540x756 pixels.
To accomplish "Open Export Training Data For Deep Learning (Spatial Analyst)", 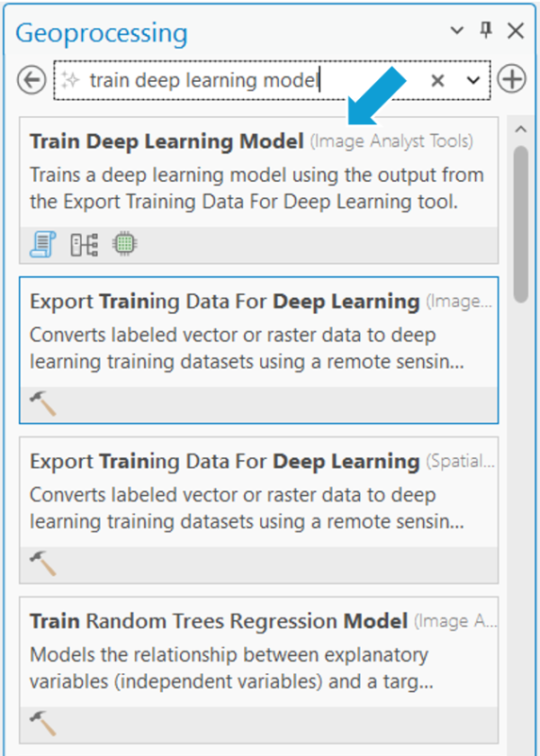I will tap(225, 462).
